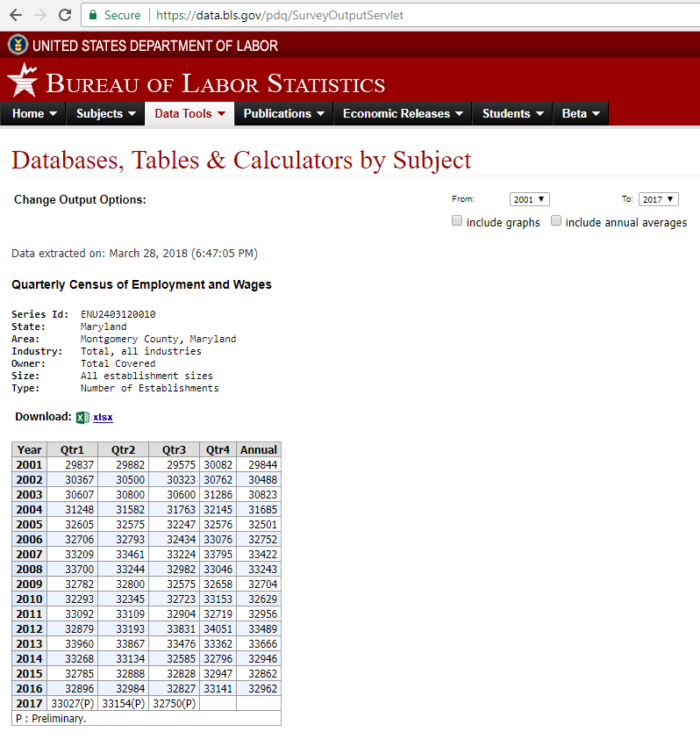Screen dimensions: 700x739
Task: Enable the include graphs checkbox
Action: click(x=457, y=221)
